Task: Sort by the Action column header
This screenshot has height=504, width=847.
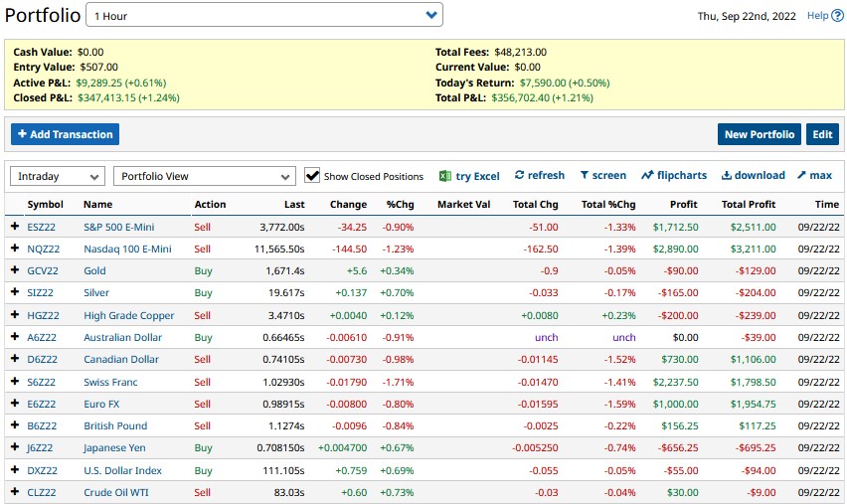Action: [210, 204]
